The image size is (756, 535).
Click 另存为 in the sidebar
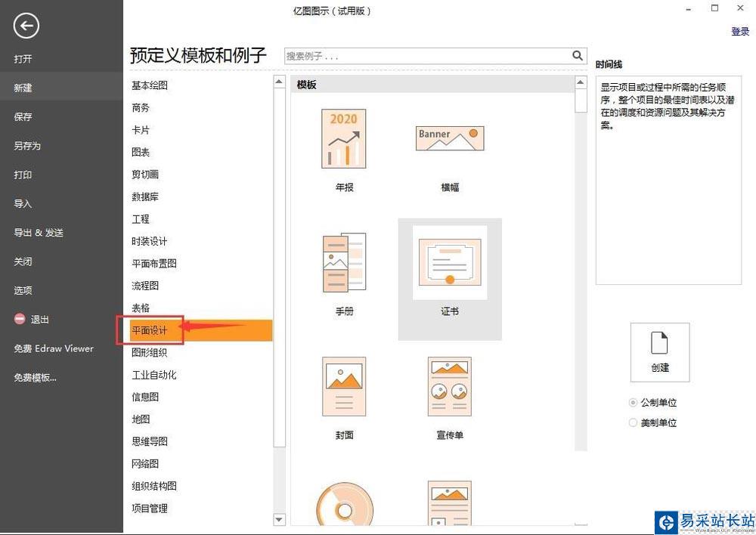click(x=27, y=146)
